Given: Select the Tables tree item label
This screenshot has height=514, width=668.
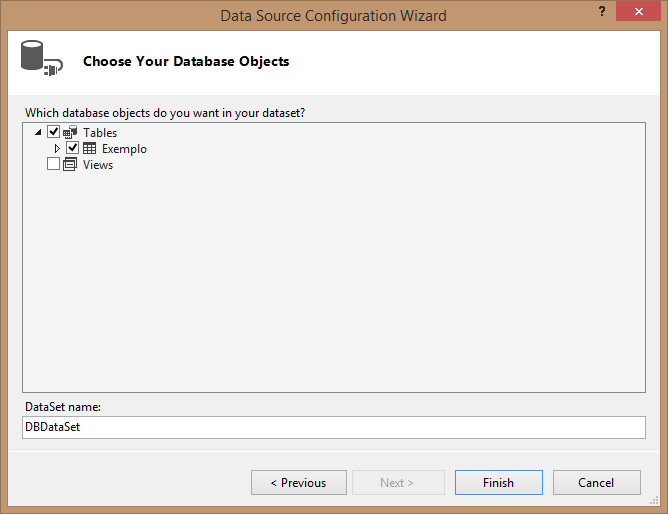Looking at the screenshot, I should coord(100,133).
